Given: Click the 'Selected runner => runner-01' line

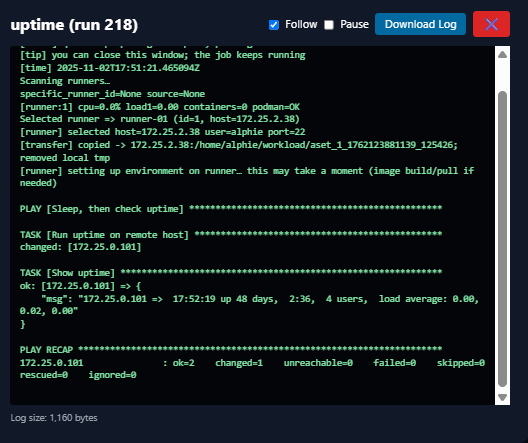Looking at the screenshot, I should click(x=160, y=119).
